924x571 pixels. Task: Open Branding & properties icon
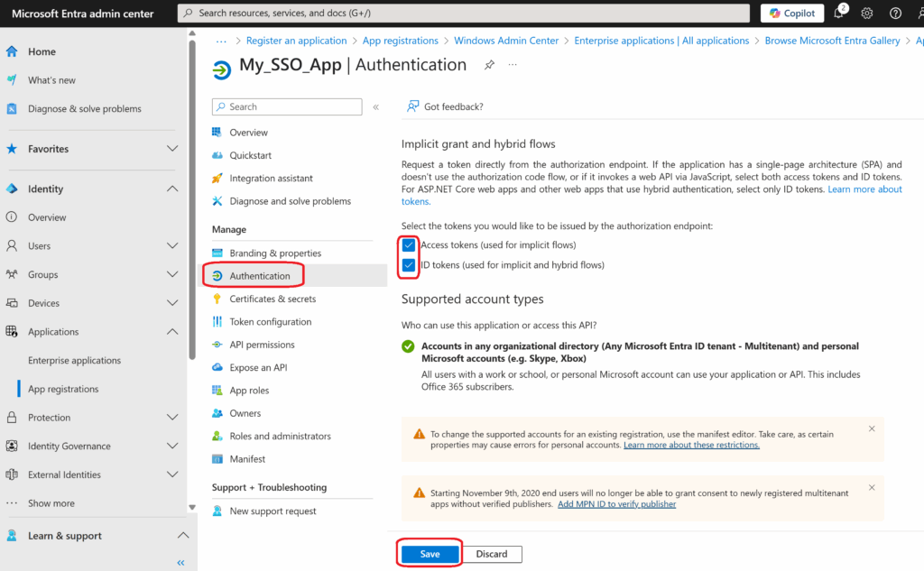(x=217, y=253)
